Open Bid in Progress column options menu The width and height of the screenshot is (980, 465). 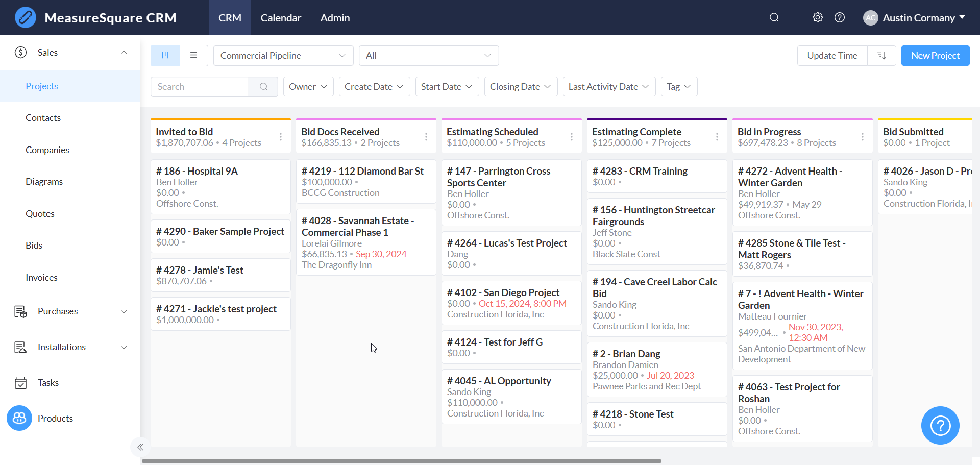pyautogui.click(x=863, y=137)
